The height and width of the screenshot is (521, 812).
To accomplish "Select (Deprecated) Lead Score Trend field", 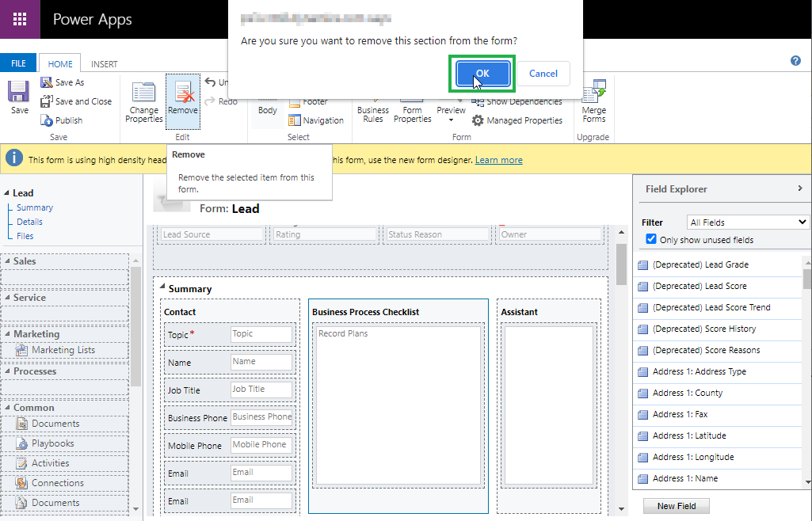I will [718, 307].
